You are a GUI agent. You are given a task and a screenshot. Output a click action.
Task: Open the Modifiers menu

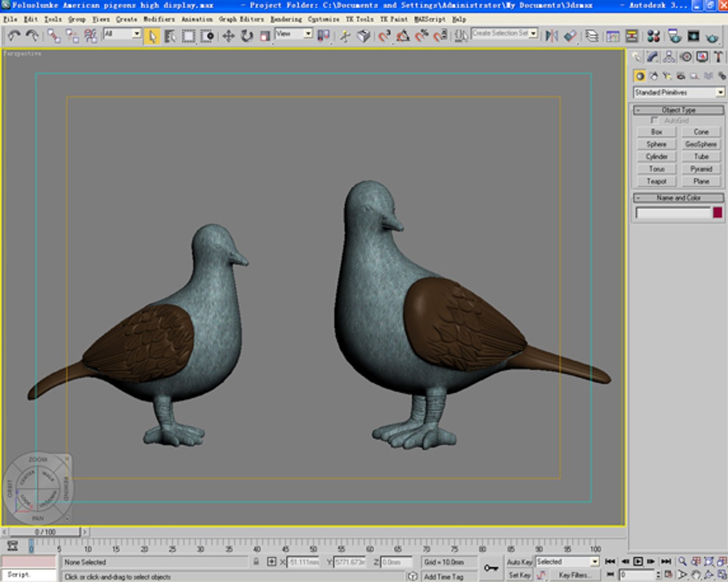point(159,19)
